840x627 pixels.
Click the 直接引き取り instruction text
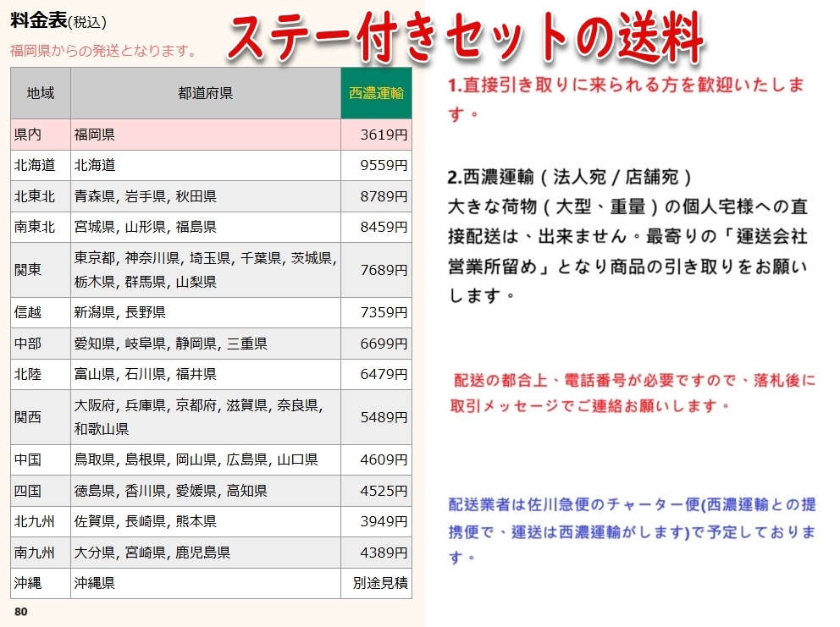[627, 89]
